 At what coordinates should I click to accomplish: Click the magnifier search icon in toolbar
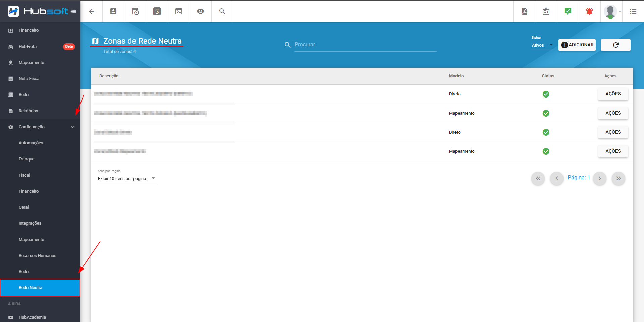[x=222, y=11]
